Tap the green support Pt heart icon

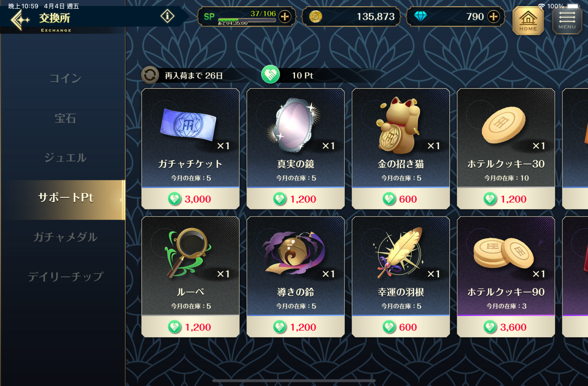click(x=270, y=75)
